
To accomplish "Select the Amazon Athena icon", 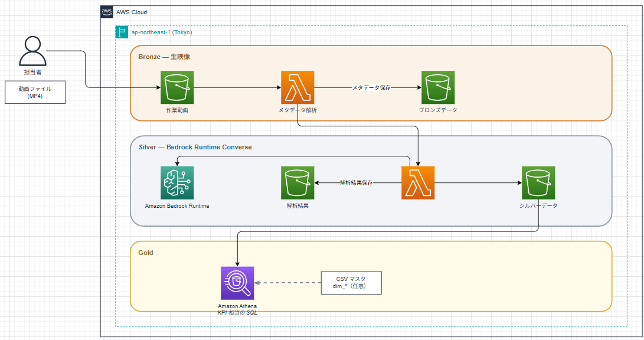I will tap(237, 283).
